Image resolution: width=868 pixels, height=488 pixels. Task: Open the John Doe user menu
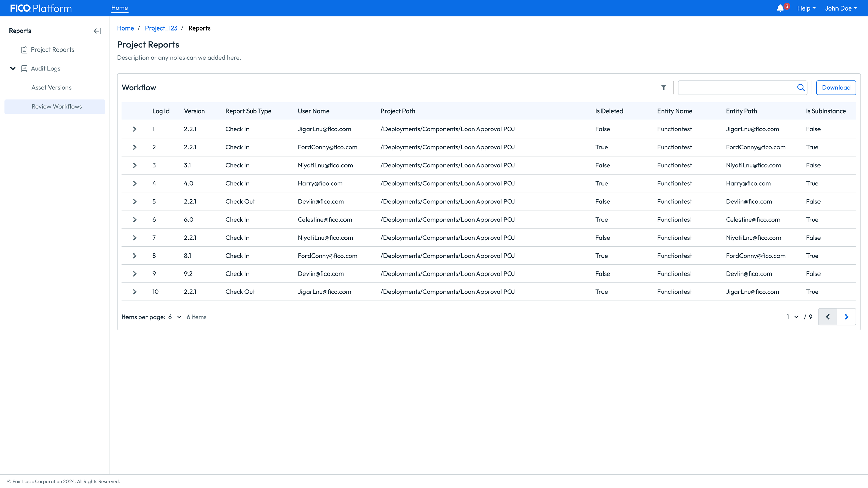[841, 8]
